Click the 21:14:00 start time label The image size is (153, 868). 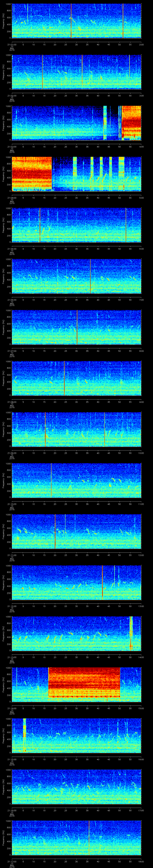[12, 709]
